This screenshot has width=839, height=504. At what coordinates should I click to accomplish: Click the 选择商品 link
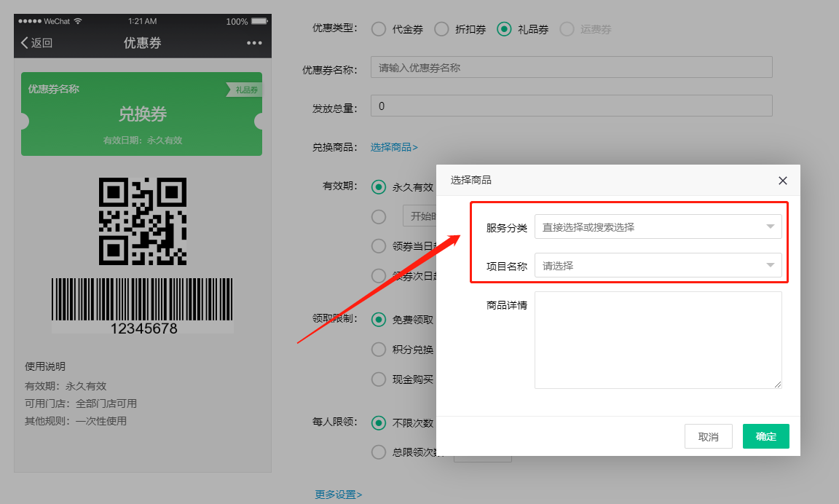coord(394,147)
